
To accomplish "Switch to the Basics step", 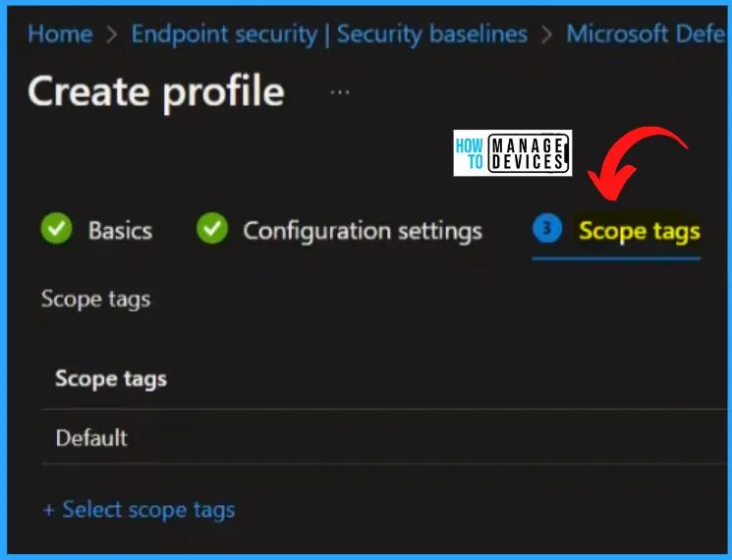I will tap(120, 231).
